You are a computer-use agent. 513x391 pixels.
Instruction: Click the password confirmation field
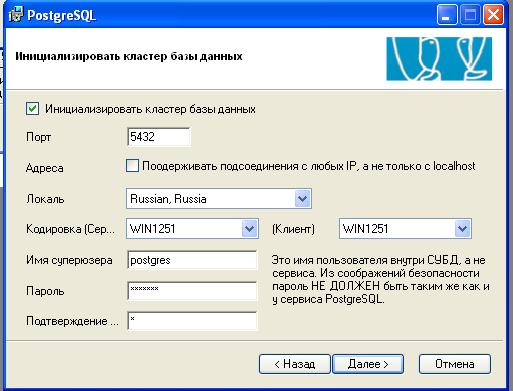pyautogui.click(x=192, y=321)
